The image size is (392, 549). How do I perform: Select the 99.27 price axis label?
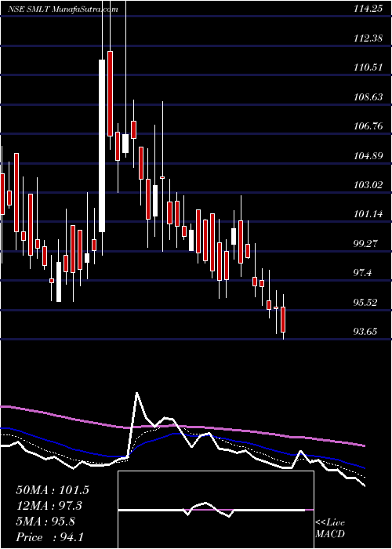[x=365, y=244]
